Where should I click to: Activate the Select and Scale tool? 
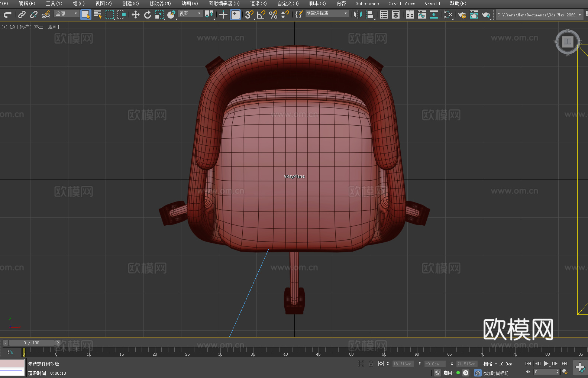[x=159, y=14]
